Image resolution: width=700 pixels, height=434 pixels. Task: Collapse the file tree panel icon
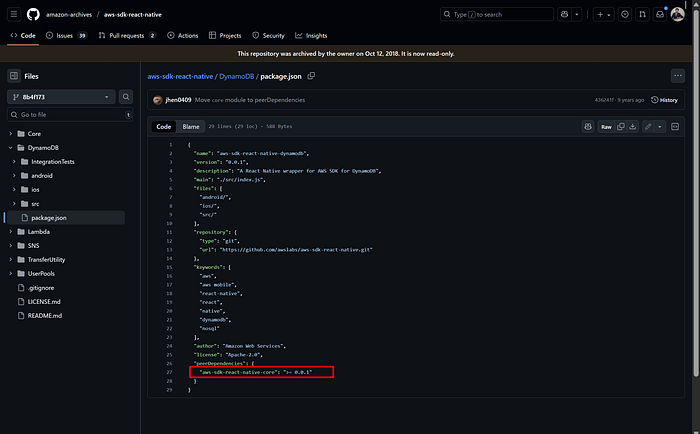[x=14, y=76]
